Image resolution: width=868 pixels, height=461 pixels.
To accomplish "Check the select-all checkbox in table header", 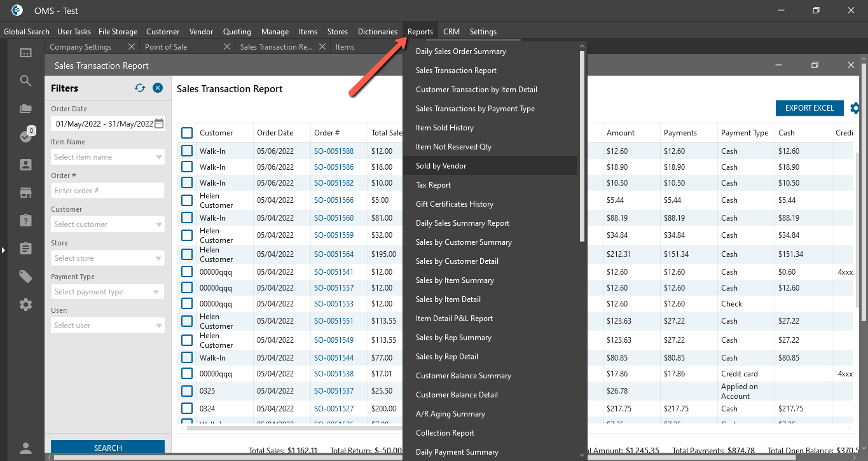I will click(x=187, y=133).
